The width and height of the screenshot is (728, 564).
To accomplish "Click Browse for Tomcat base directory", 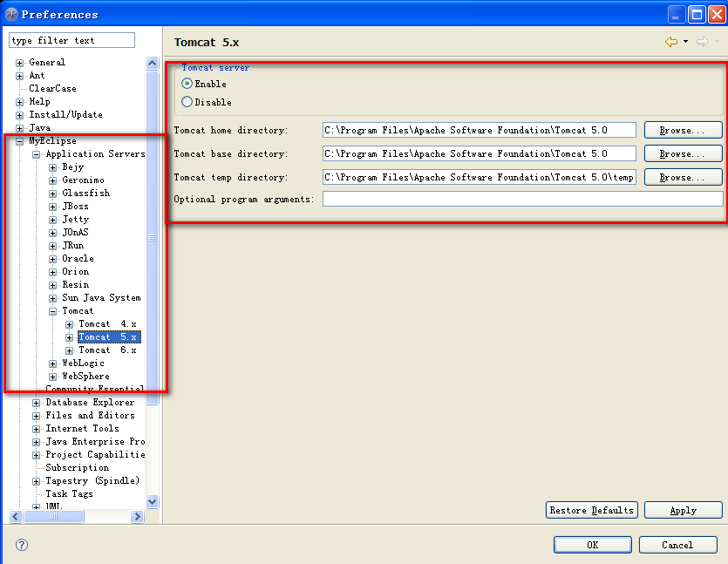I will [x=683, y=153].
